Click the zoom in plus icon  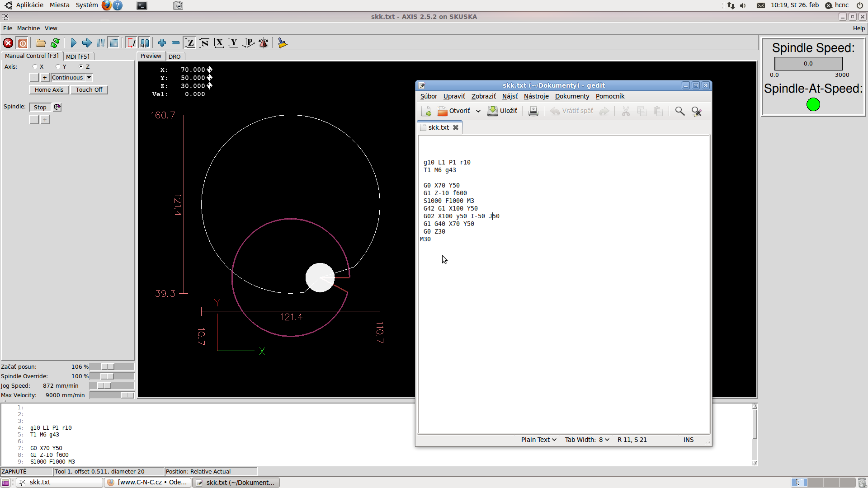pos(162,43)
